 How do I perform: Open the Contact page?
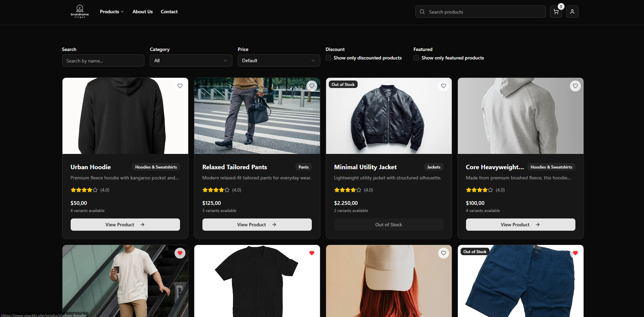tap(169, 12)
